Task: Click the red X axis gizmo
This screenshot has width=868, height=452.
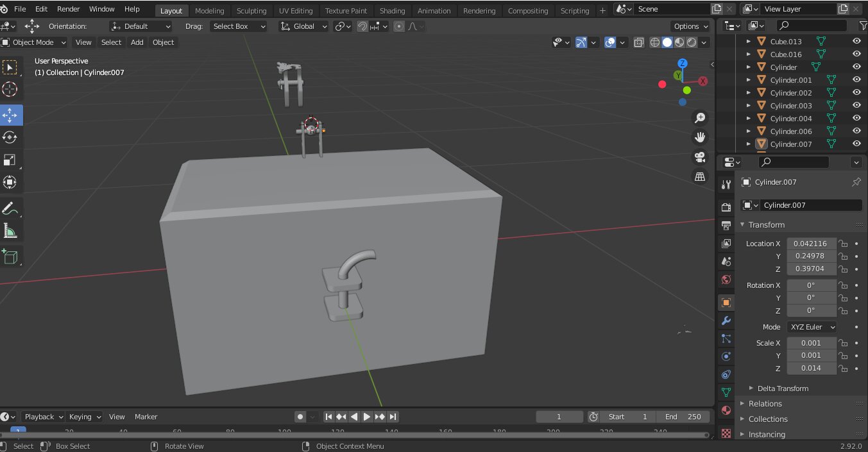Action: 703,81
